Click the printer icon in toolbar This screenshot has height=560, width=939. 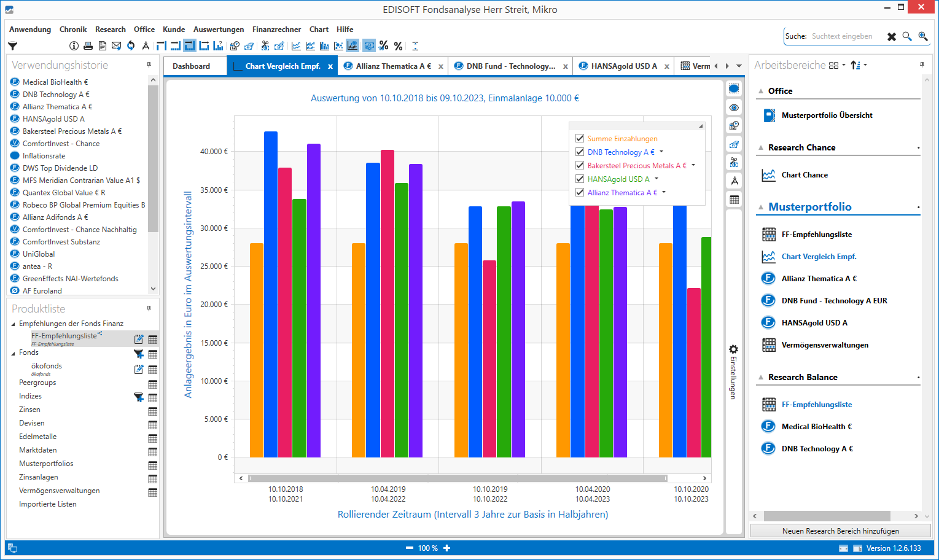88,46
